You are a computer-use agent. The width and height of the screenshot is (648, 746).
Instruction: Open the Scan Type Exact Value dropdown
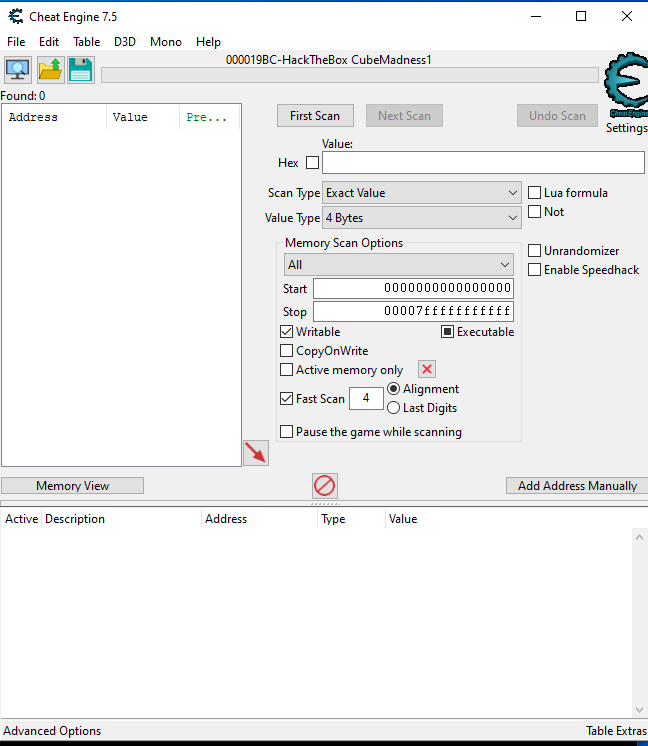(422, 193)
